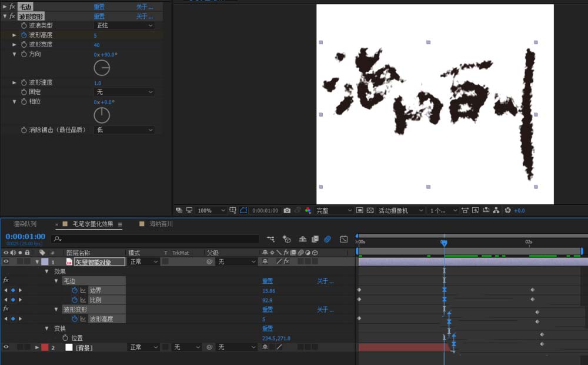Click 关于 link for 毛边 in timeline

325,281
